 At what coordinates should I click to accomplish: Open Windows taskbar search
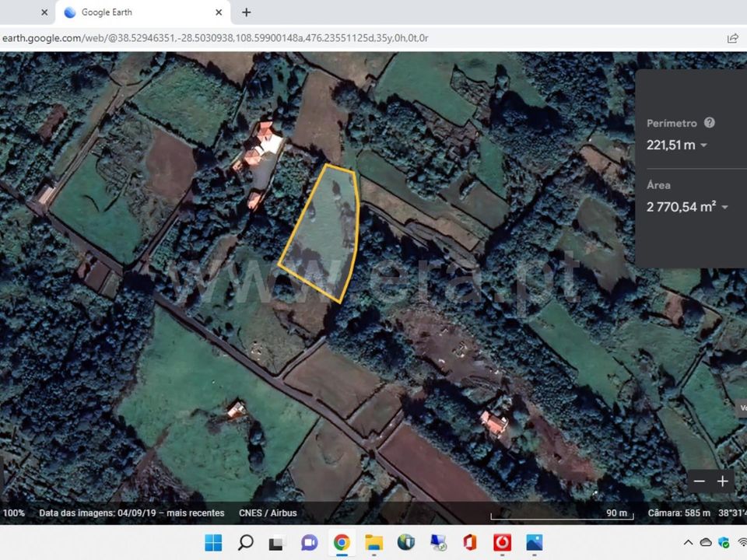click(x=245, y=542)
